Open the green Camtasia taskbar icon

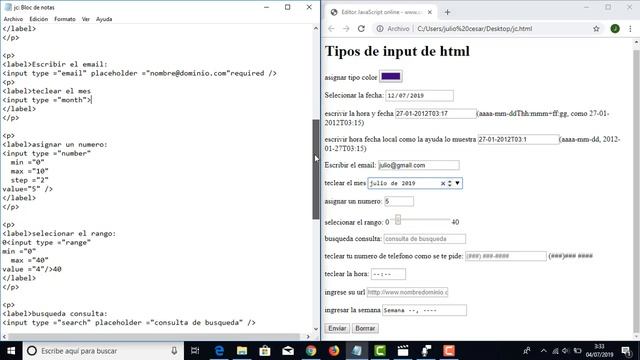click(380, 351)
